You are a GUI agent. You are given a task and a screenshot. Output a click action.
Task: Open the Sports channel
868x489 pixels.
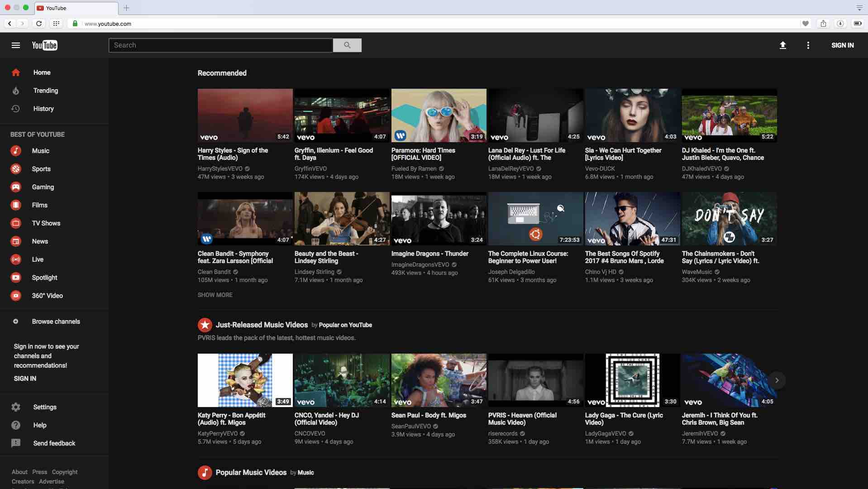point(41,168)
